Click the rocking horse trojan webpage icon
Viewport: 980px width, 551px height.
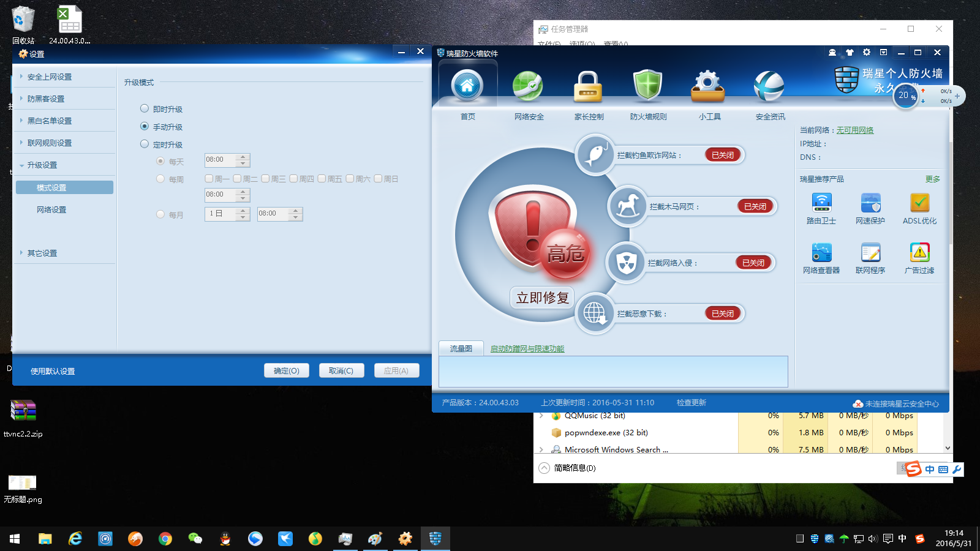coord(627,206)
